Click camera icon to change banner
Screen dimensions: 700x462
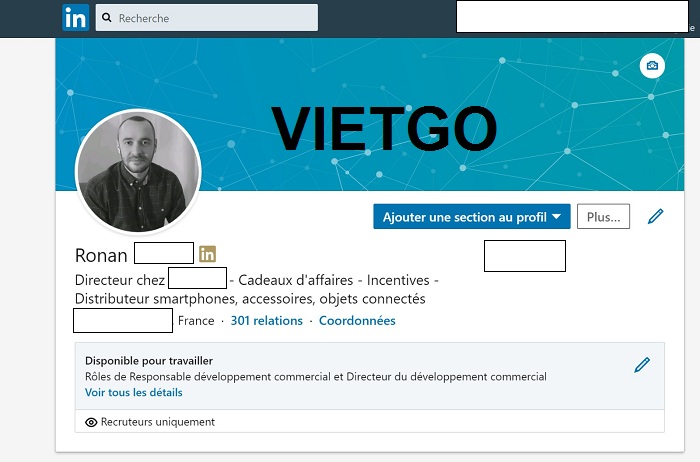pos(652,66)
